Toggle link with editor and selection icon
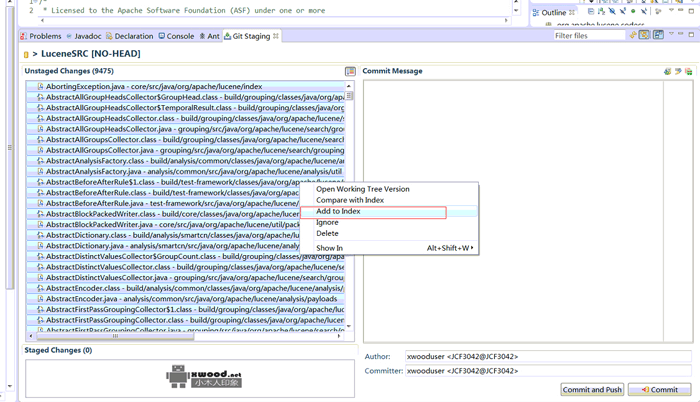This screenshot has height=402, width=700. pyautogui.click(x=644, y=35)
